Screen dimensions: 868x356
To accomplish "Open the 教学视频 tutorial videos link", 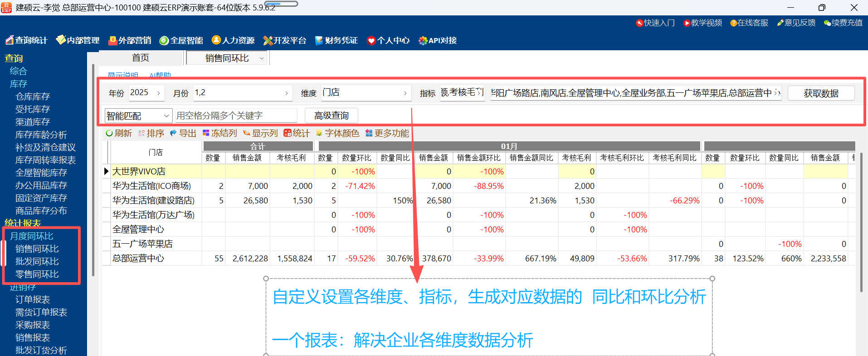I will pos(687,23).
